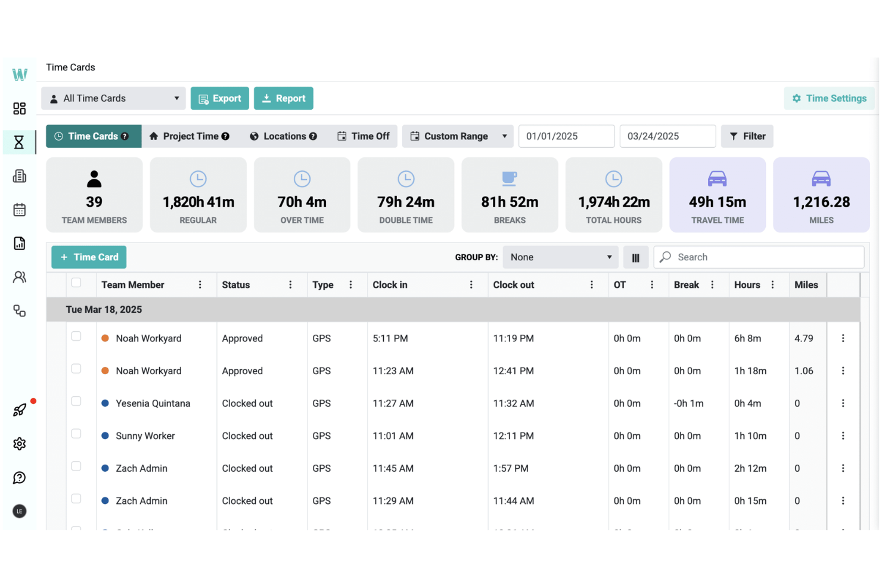The image size is (882, 588).
Task: Switch to the Locations tab
Action: pyautogui.click(x=283, y=136)
